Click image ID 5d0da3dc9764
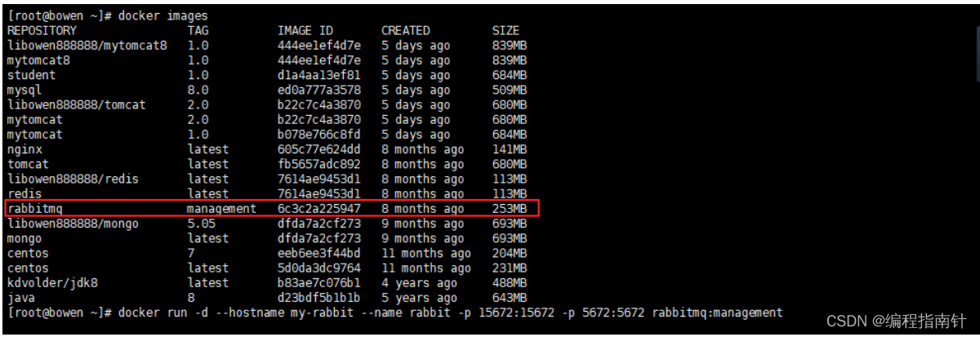This screenshot has height=337, width=980. (x=318, y=268)
